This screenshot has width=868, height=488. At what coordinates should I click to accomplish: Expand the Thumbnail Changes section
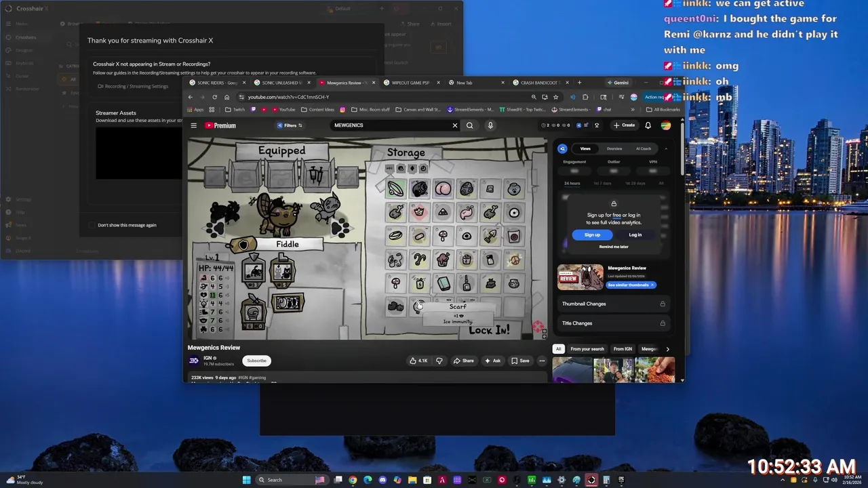614,304
